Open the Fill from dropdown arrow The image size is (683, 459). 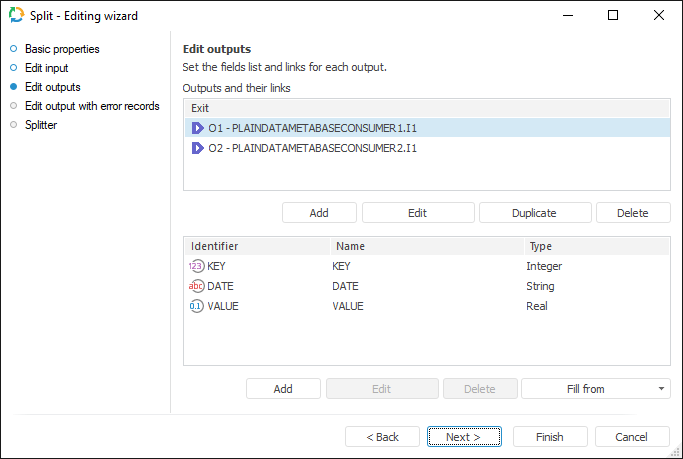tap(661, 389)
